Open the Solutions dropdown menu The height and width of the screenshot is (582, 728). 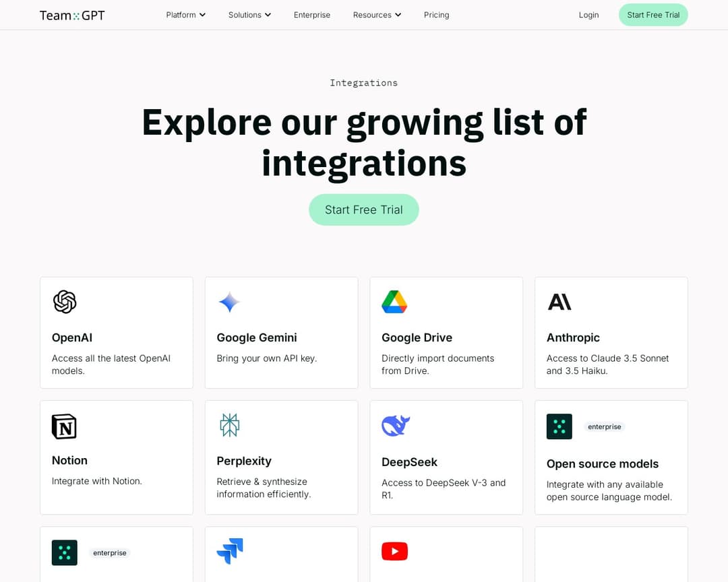click(x=249, y=15)
